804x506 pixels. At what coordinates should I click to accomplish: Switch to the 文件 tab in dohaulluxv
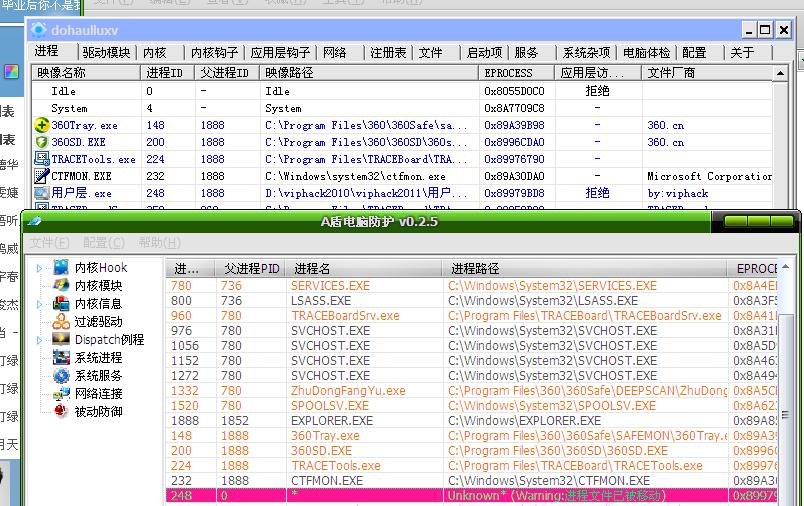(x=431, y=52)
